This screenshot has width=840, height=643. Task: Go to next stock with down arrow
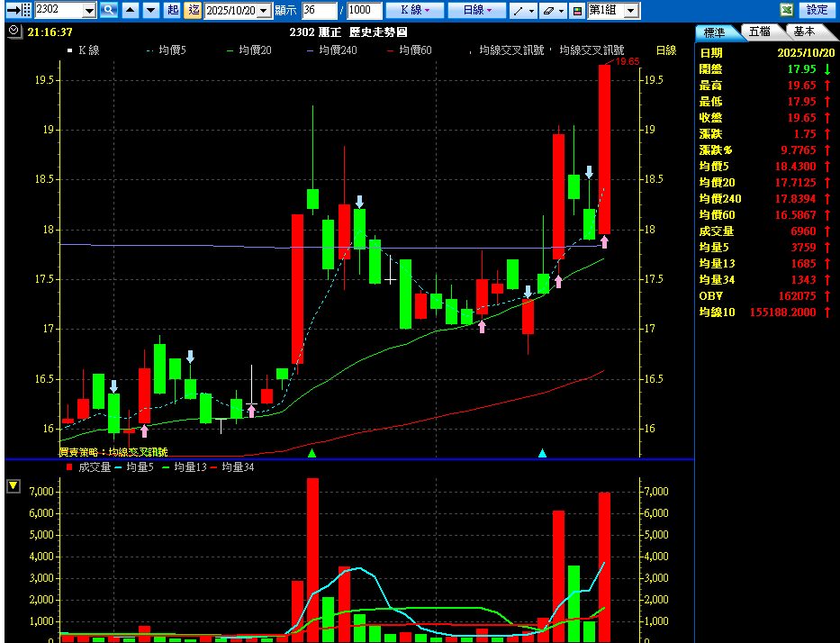coord(151,10)
